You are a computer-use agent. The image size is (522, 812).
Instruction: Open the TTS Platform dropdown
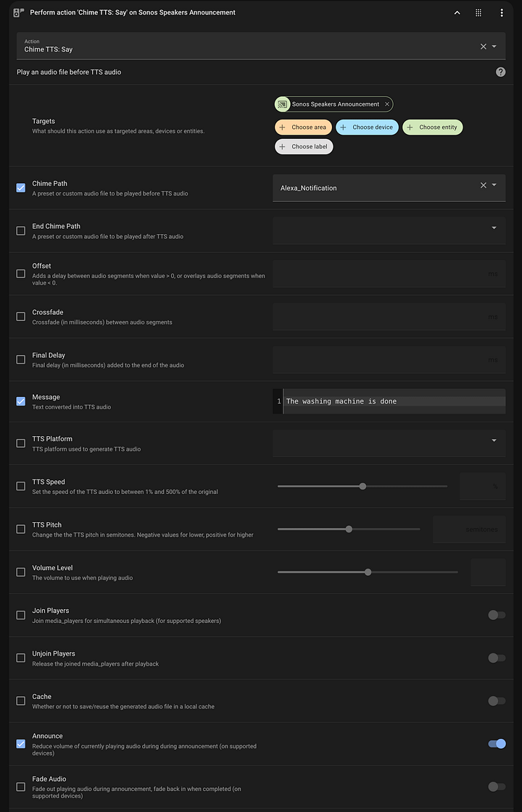389,443
